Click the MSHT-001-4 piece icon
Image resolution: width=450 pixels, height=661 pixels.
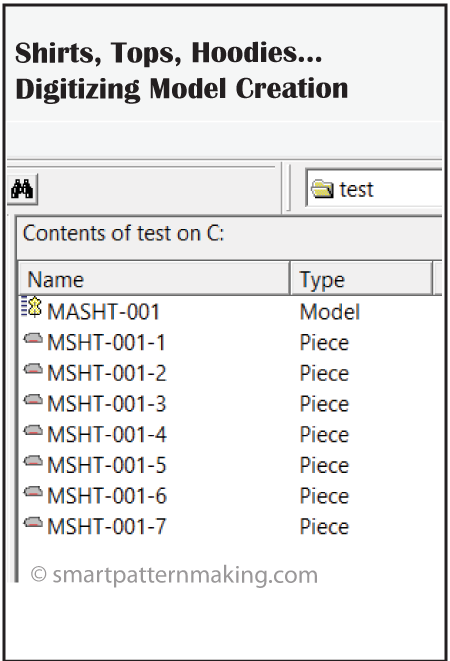click(x=33, y=430)
